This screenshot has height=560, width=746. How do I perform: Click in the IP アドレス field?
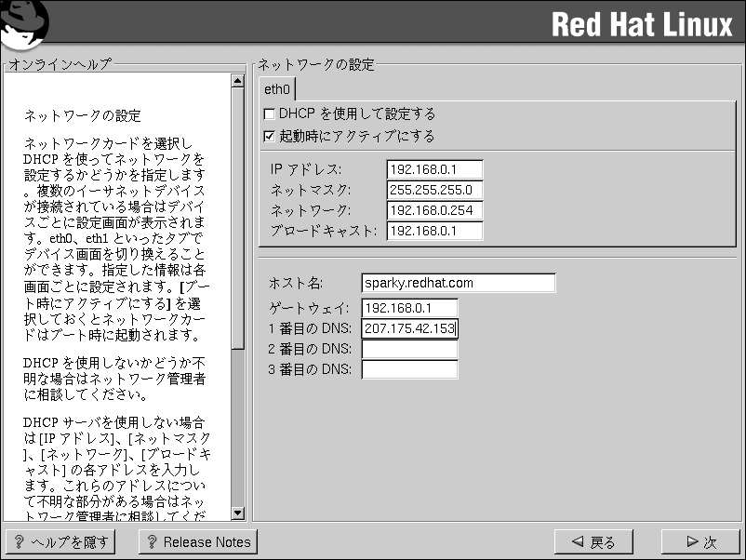[x=434, y=169]
